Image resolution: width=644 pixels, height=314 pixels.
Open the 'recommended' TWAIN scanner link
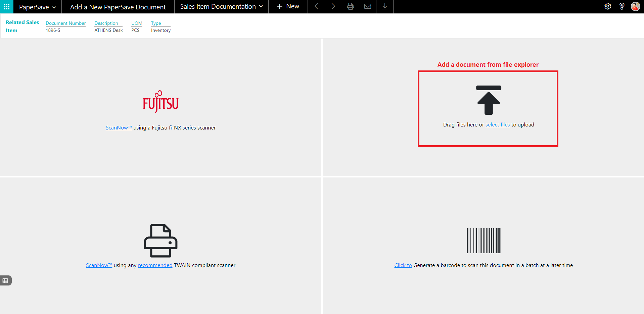[x=155, y=265]
